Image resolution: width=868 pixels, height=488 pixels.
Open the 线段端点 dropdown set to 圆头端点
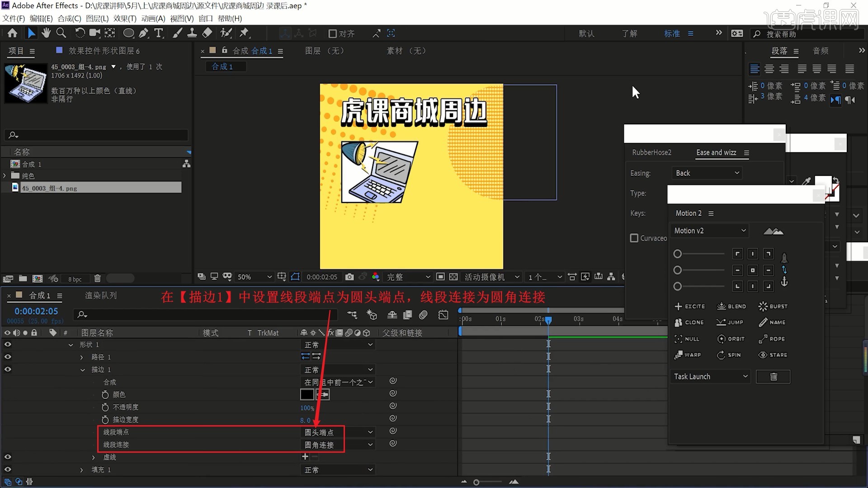338,432
